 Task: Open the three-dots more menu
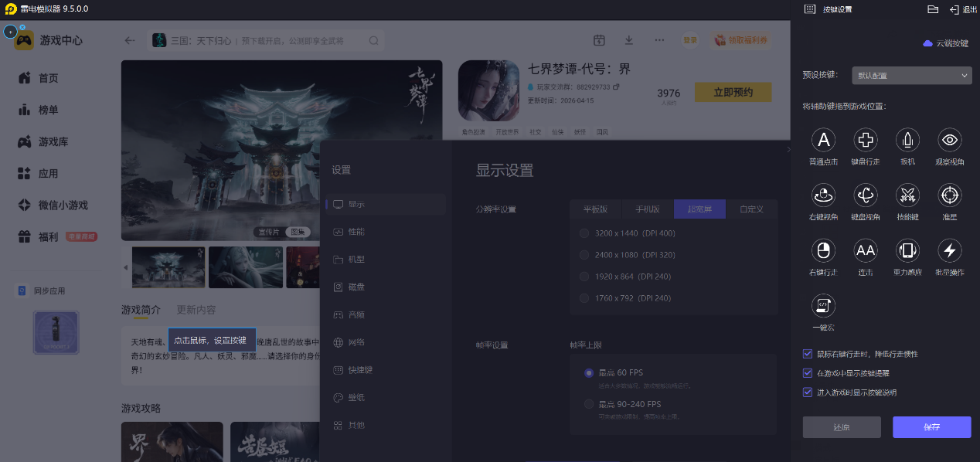pyautogui.click(x=659, y=40)
